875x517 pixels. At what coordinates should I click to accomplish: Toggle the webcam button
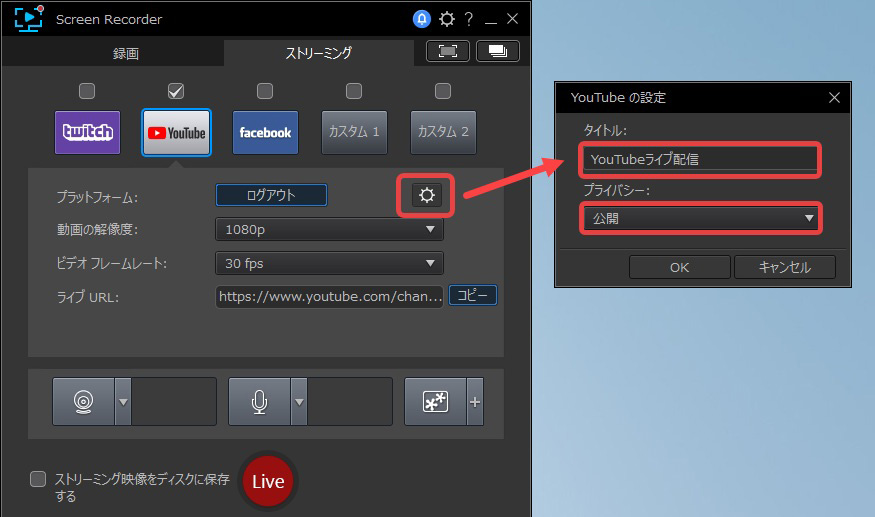pyautogui.click(x=84, y=401)
